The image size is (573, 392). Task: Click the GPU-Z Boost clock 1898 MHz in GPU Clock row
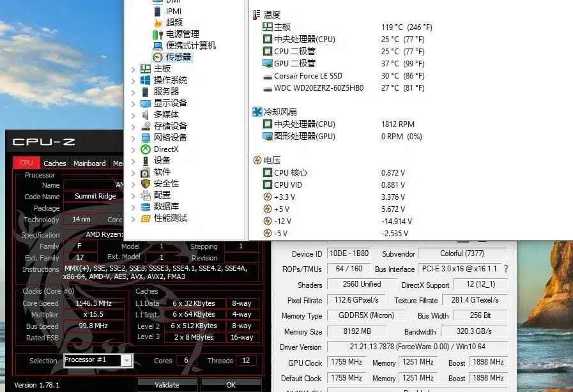click(x=488, y=362)
